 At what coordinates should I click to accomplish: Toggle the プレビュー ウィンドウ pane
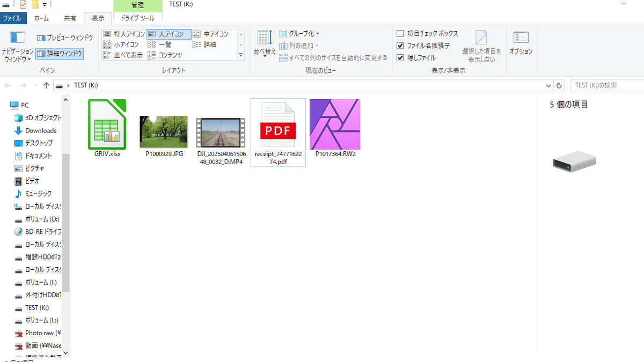coord(65,38)
